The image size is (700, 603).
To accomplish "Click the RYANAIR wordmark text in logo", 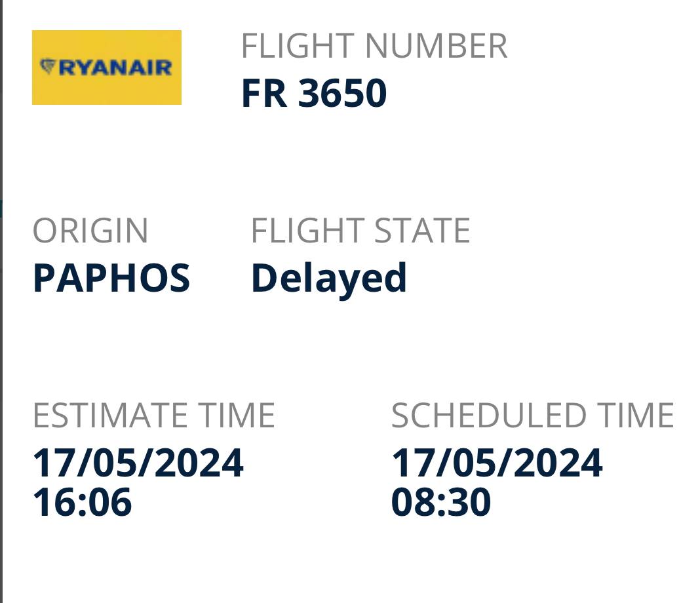I will (115, 67).
